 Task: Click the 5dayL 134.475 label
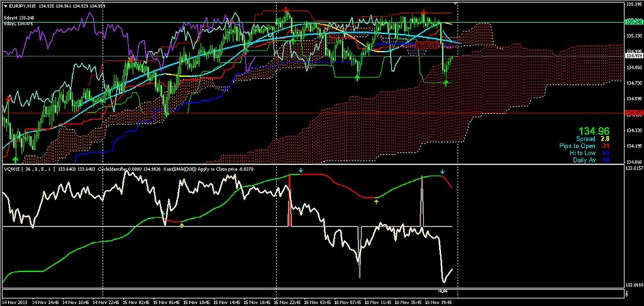pos(17,23)
